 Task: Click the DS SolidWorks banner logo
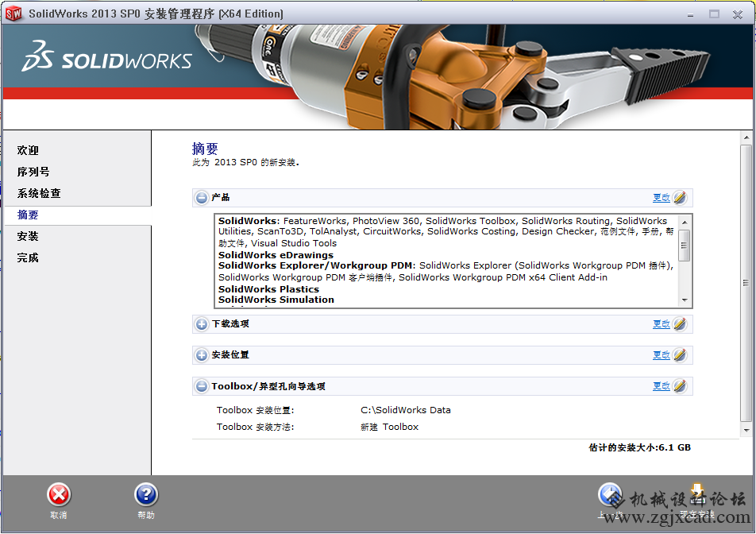click(x=106, y=57)
